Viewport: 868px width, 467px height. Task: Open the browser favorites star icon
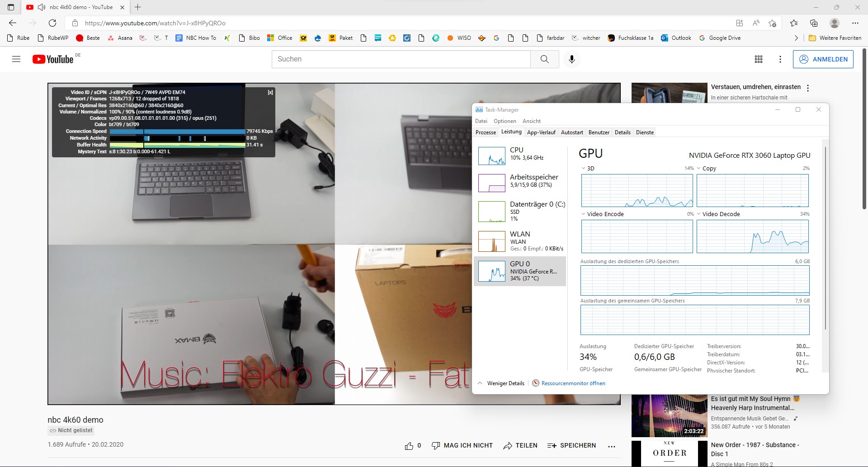794,23
